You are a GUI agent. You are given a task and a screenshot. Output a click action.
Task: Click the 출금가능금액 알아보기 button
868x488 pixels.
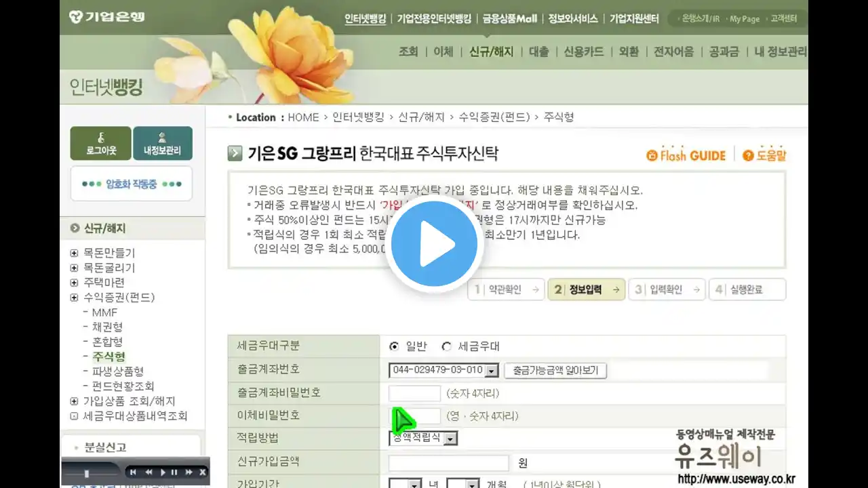(x=555, y=371)
